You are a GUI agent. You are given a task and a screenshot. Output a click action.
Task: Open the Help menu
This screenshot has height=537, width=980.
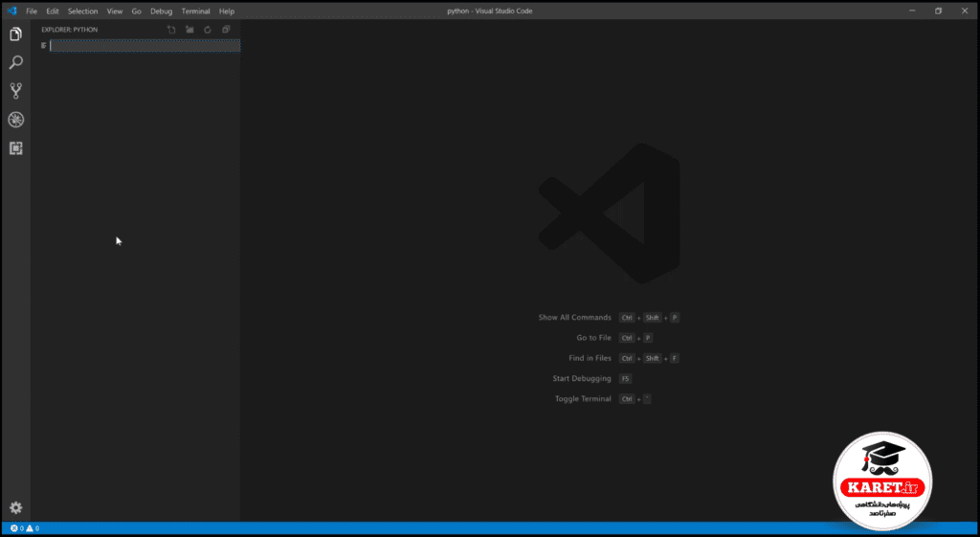(227, 11)
